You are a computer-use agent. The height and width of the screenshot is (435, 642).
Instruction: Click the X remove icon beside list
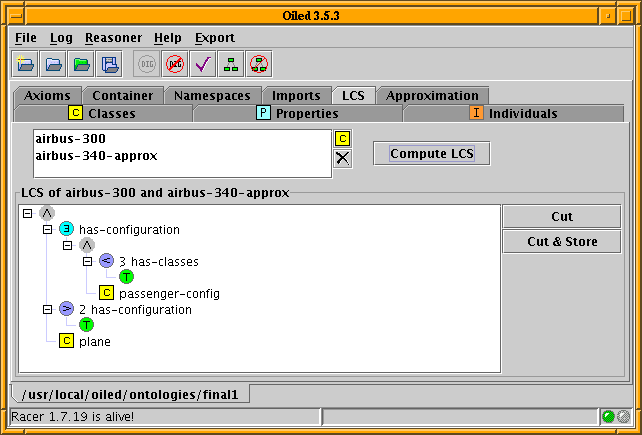(x=342, y=158)
